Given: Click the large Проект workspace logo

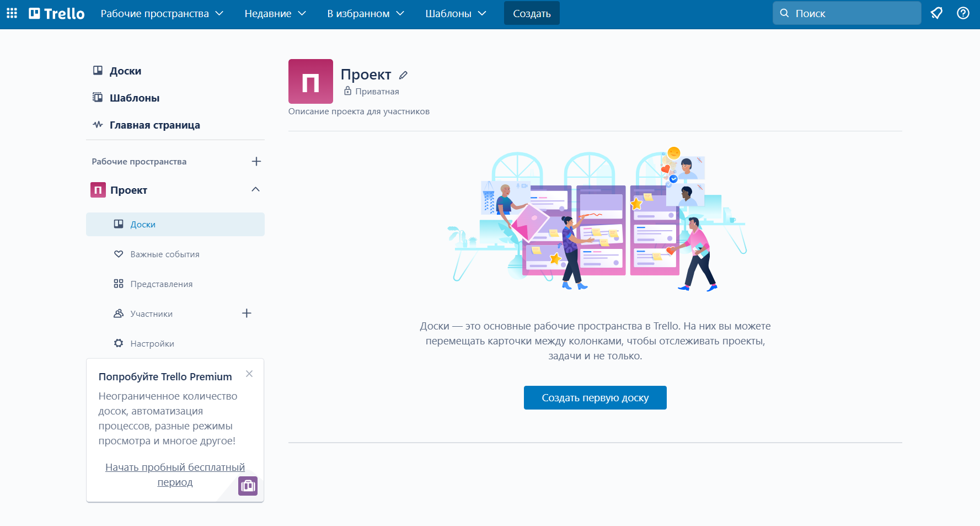Looking at the screenshot, I should 310,81.
